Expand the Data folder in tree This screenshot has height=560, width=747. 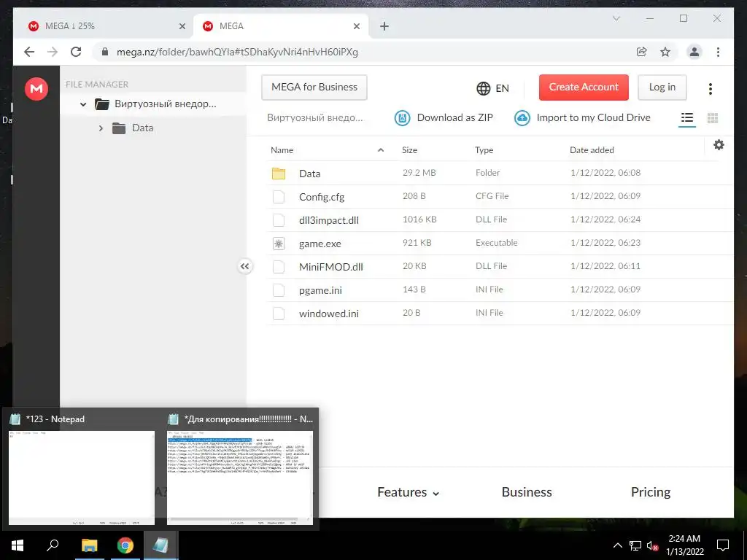click(x=101, y=128)
